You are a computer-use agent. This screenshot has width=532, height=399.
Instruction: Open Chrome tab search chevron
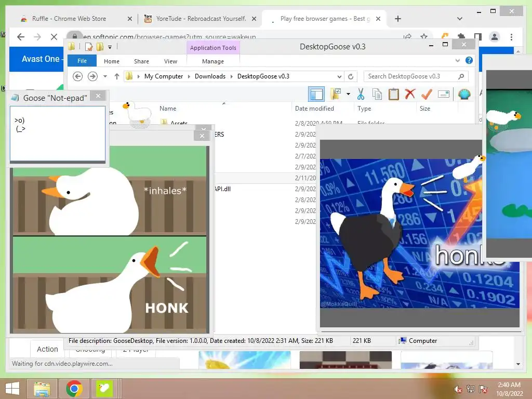tap(460, 19)
